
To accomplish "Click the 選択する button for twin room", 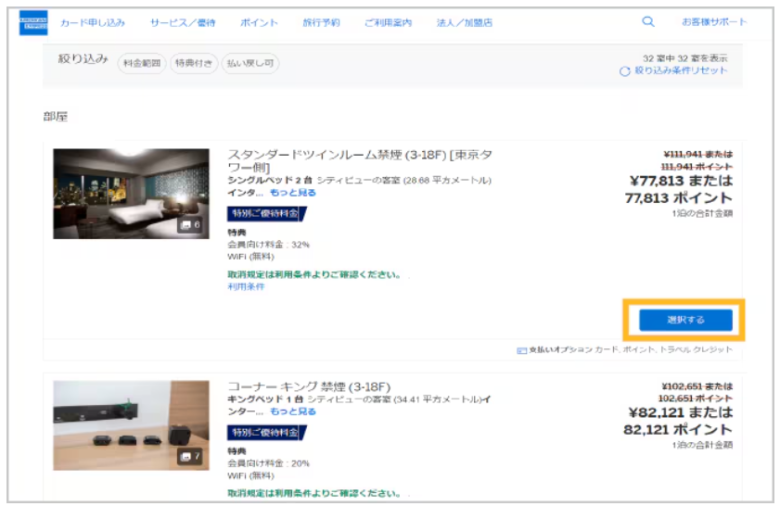I will (685, 320).
